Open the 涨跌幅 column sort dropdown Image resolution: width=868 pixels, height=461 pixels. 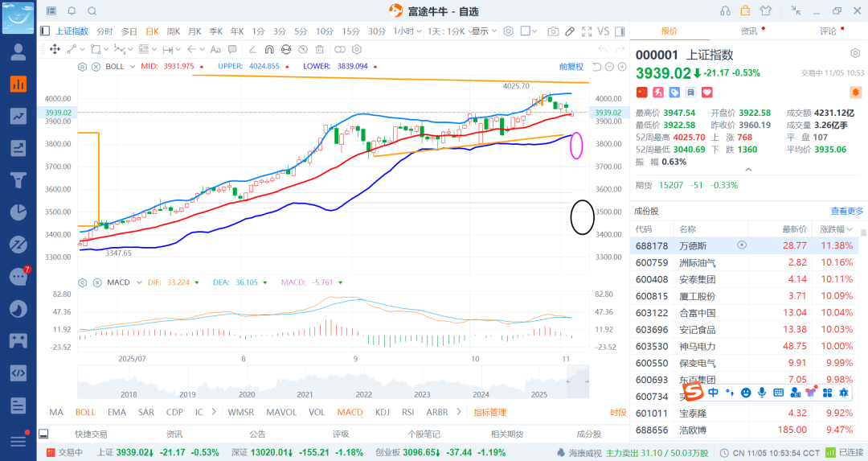pos(836,228)
